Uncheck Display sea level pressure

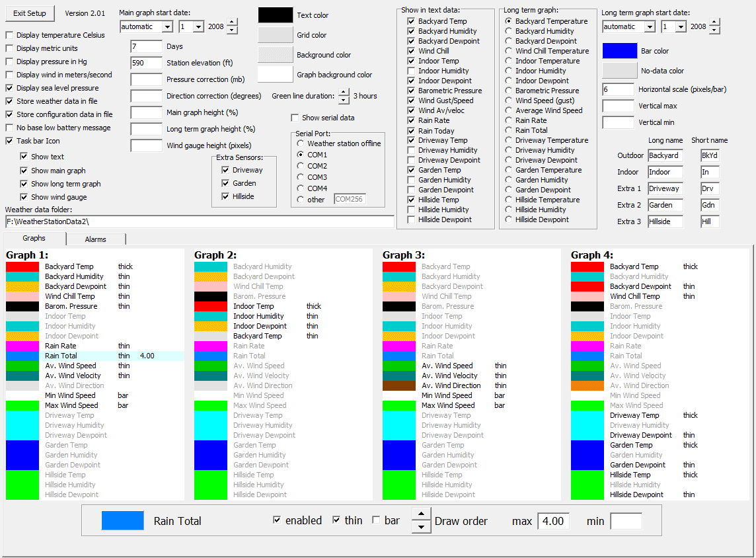[x=9, y=88]
